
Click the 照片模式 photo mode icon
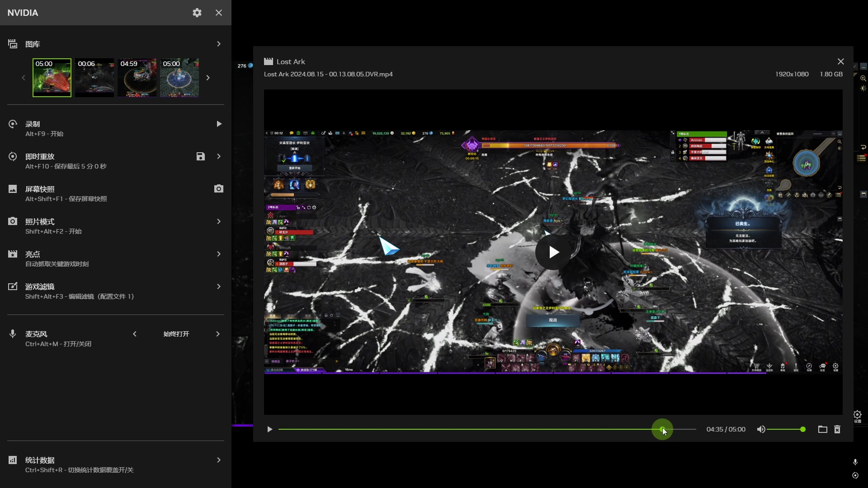(x=13, y=221)
